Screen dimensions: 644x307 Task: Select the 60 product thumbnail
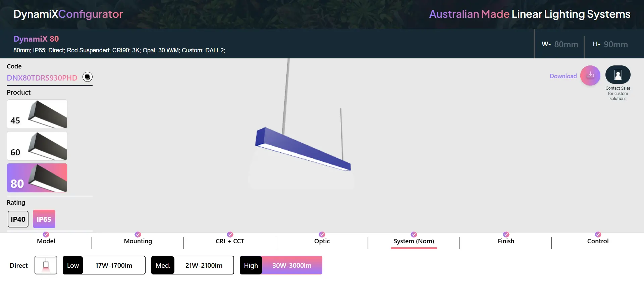pos(37,146)
